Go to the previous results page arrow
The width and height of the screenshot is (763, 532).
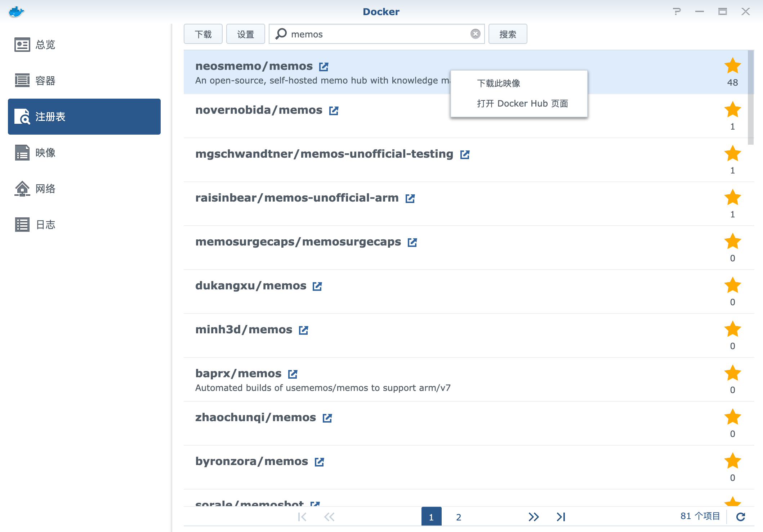pyautogui.click(x=329, y=517)
